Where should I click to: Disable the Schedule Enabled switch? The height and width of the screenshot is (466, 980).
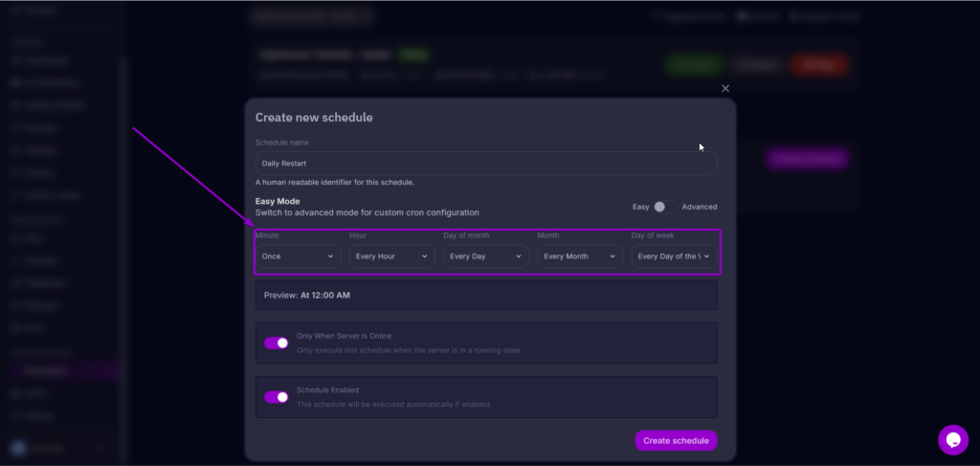[x=277, y=397]
